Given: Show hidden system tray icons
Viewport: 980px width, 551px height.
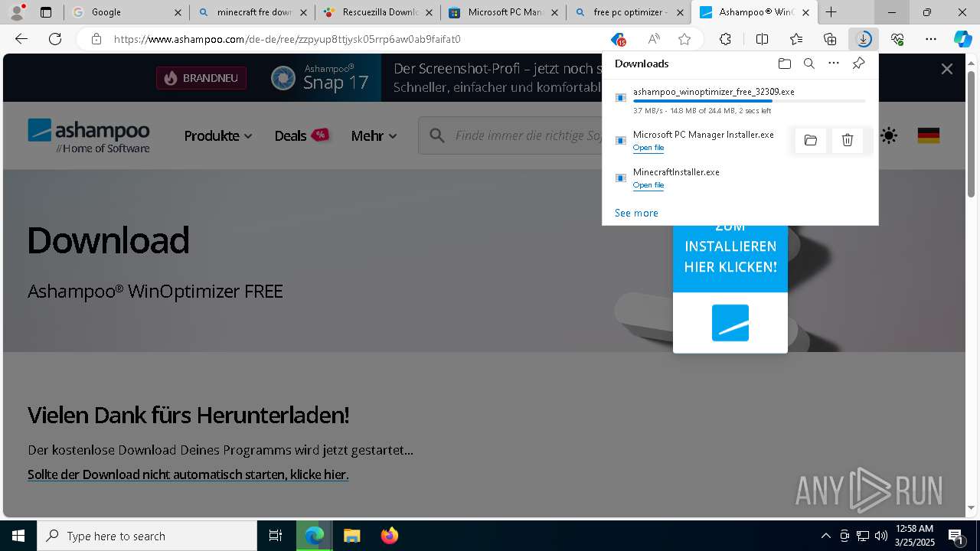Looking at the screenshot, I should coord(825,536).
